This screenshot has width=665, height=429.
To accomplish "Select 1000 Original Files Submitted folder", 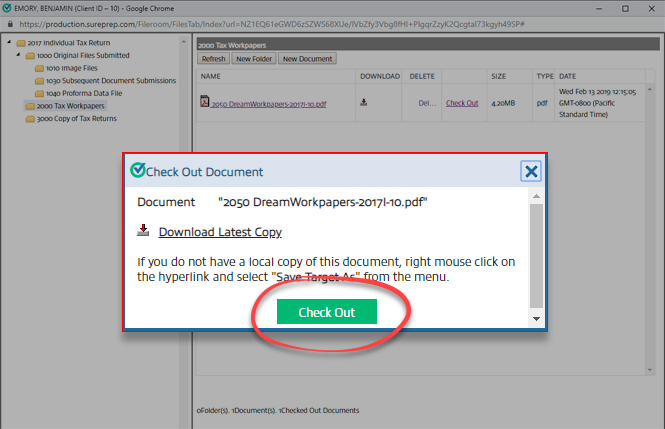I will 83,56.
